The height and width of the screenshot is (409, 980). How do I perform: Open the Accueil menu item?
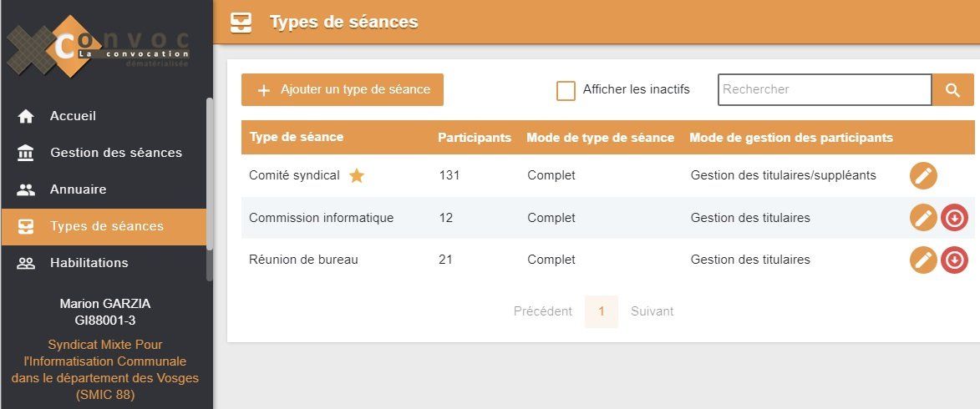tap(73, 116)
